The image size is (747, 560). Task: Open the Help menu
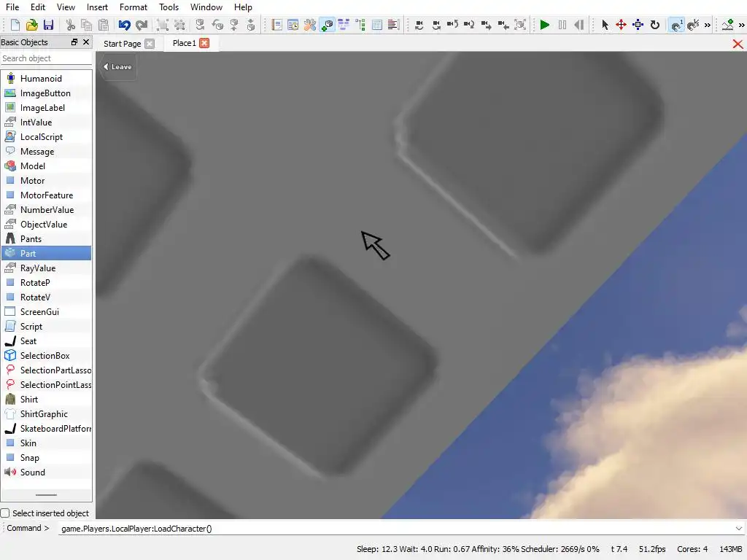click(x=243, y=7)
